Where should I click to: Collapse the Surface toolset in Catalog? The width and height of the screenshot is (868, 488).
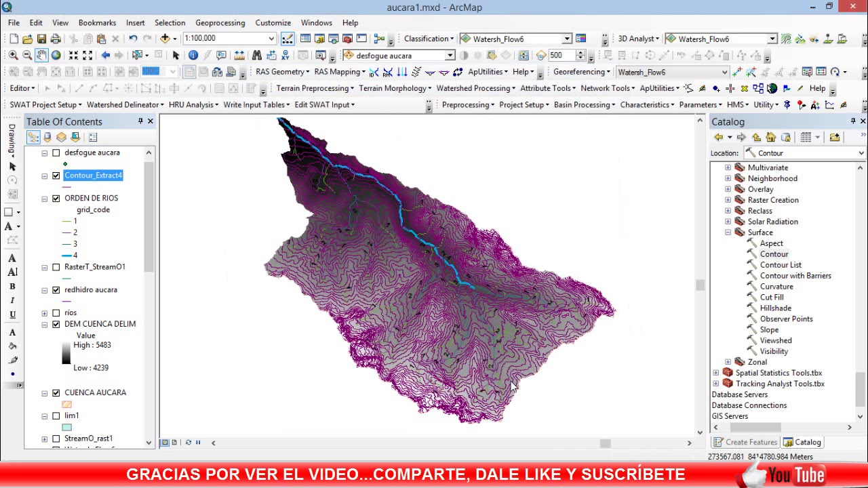click(x=728, y=232)
